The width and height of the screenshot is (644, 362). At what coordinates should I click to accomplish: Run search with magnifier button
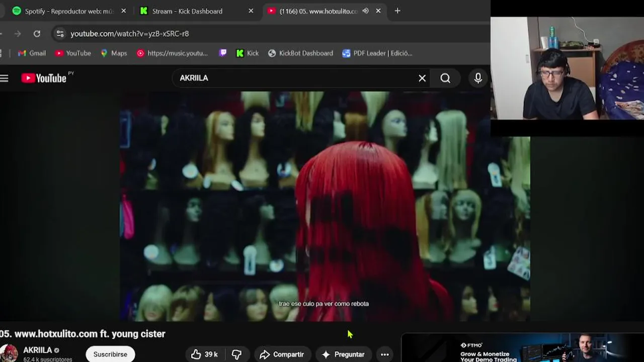coord(445,78)
